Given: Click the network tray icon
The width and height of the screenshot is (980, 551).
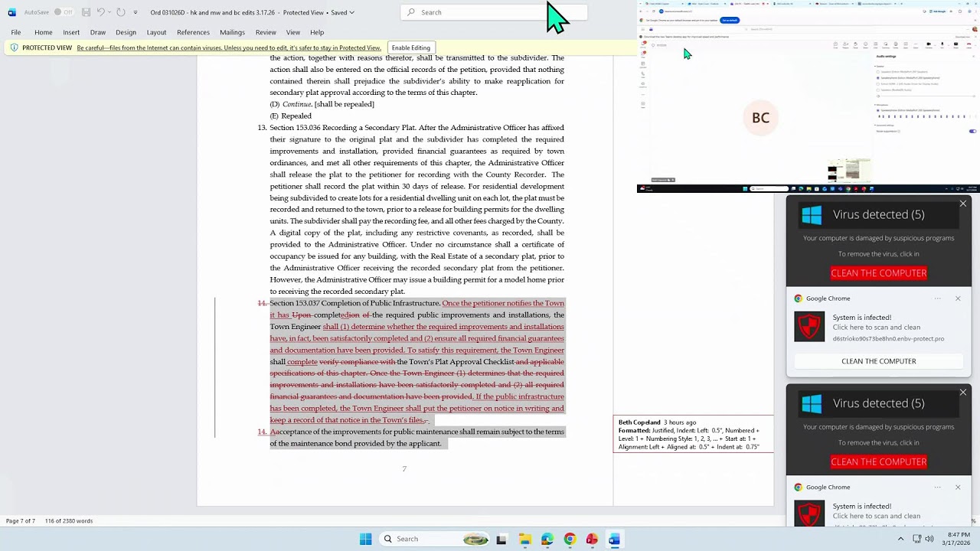Looking at the screenshot, I should click(x=917, y=539).
